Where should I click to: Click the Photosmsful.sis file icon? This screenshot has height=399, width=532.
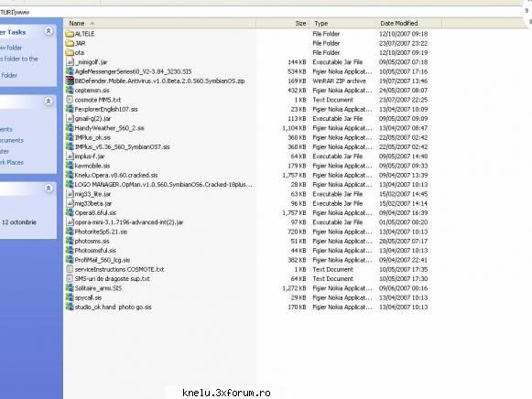tap(70, 251)
